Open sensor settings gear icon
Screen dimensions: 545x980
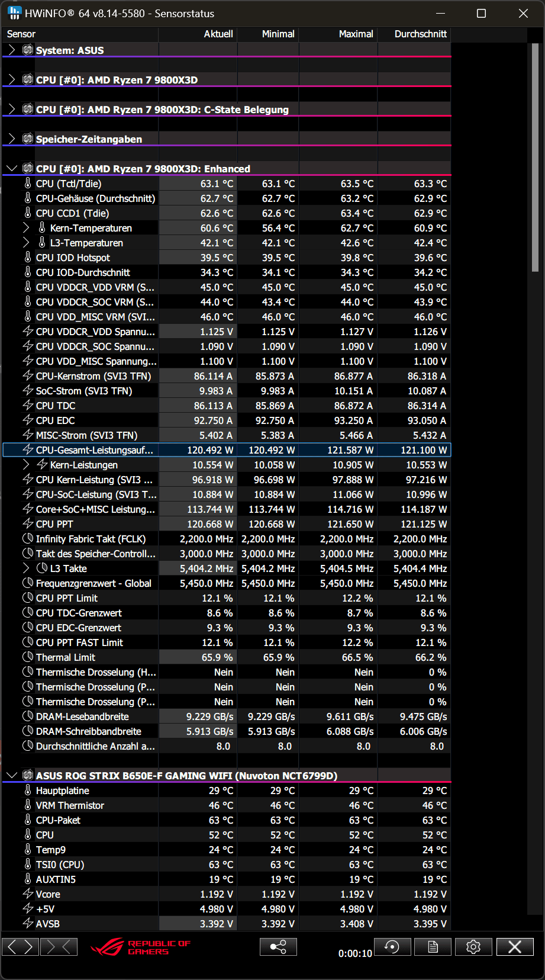point(473,947)
